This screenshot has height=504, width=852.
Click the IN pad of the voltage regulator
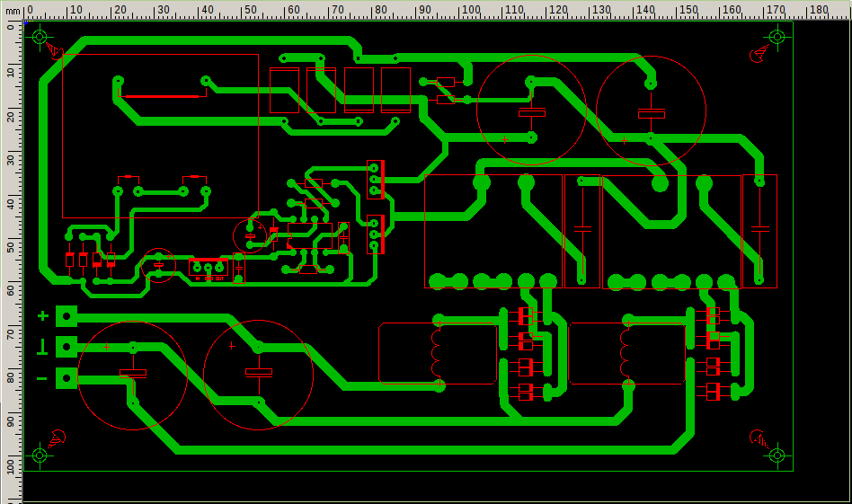pyautogui.click(x=197, y=267)
